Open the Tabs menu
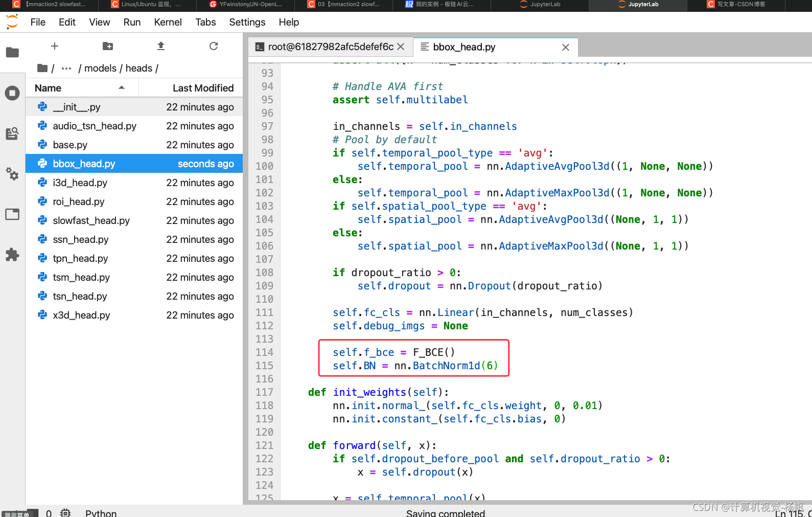This screenshot has width=812, height=517. [x=205, y=22]
